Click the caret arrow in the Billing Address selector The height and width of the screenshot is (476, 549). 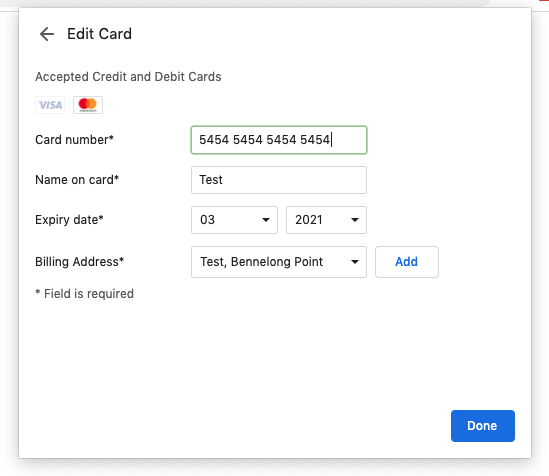(355, 262)
